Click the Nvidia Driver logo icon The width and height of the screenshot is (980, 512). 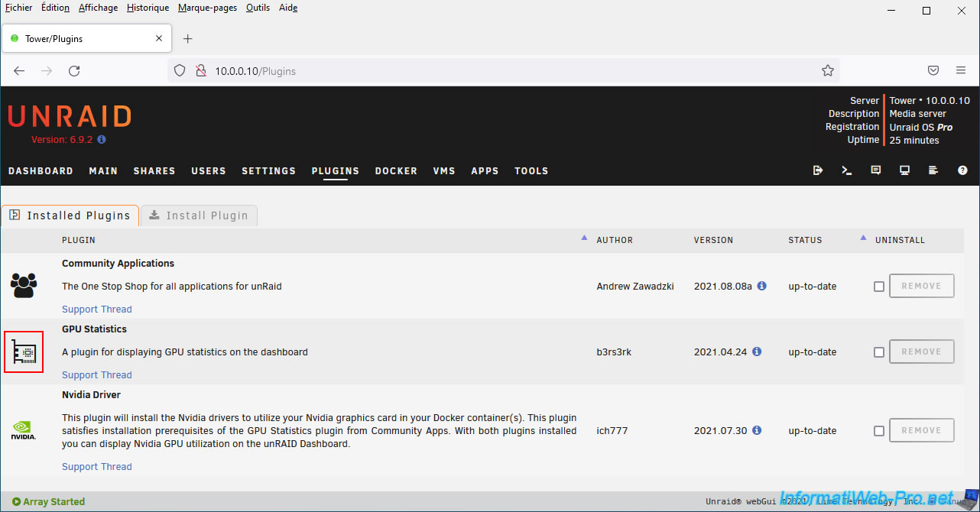(24, 431)
